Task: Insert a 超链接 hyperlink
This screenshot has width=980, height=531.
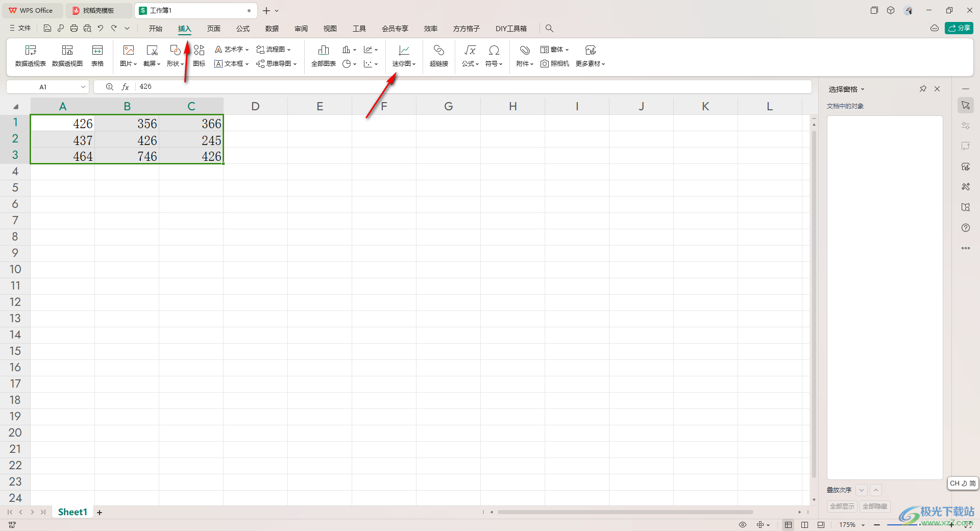Action: [x=439, y=56]
